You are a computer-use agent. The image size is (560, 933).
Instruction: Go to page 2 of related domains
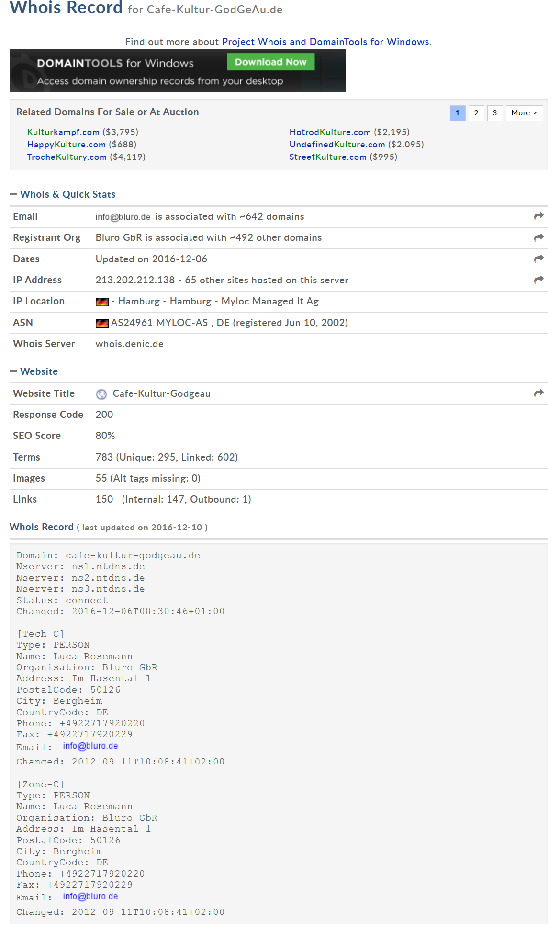[476, 113]
